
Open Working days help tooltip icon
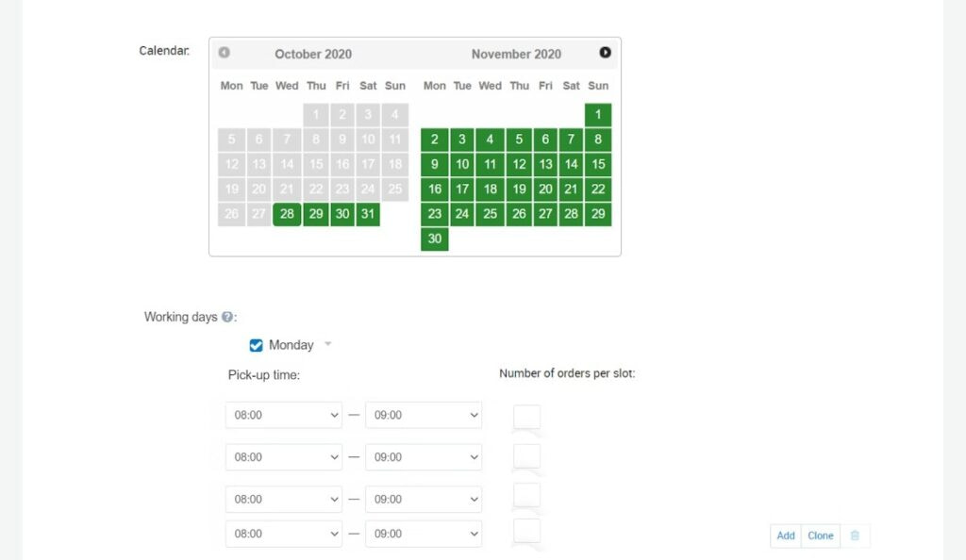(x=227, y=317)
